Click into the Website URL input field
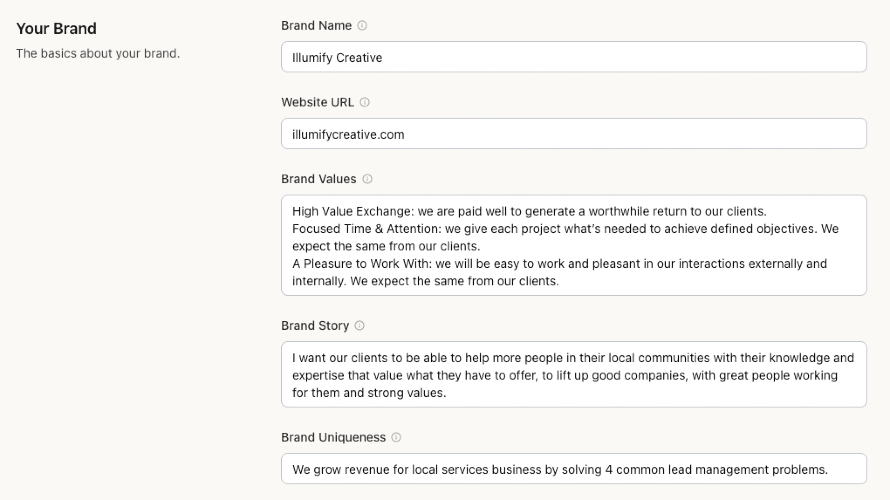Image resolution: width=890 pixels, height=500 pixels. [573, 134]
